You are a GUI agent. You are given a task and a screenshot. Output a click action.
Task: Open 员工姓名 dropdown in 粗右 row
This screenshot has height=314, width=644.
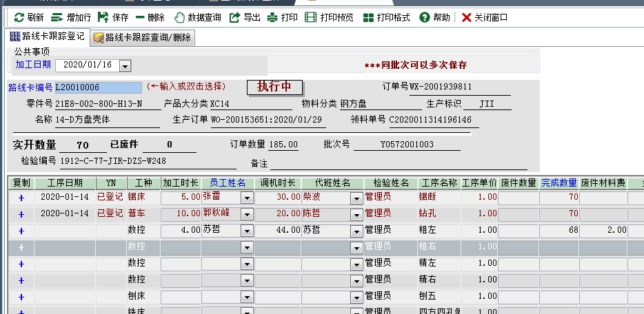click(x=247, y=248)
